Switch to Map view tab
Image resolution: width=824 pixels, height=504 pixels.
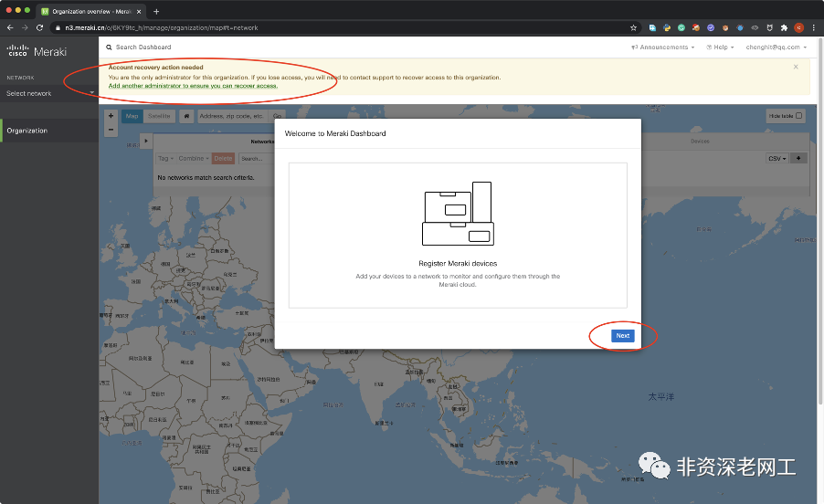[x=132, y=116]
